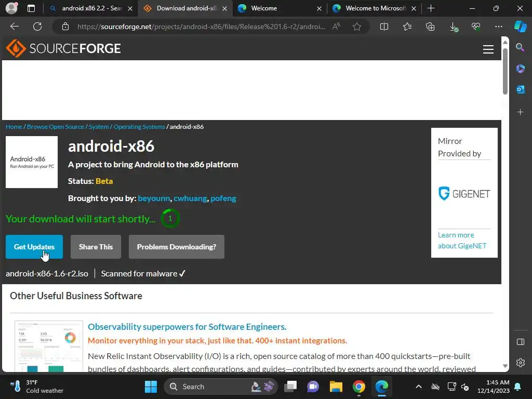This screenshot has height=399, width=532.
Task: Click the Android-x86 project thumbnail
Action: (32, 162)
